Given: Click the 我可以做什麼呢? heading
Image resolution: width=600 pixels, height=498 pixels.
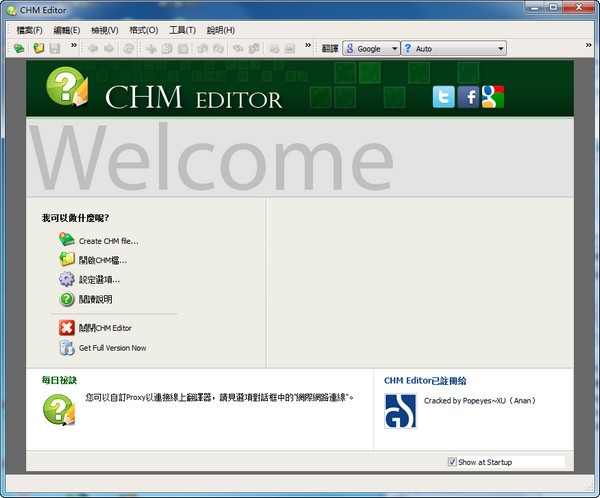Looking at the screenshot, I should click(x=75, y=218).
